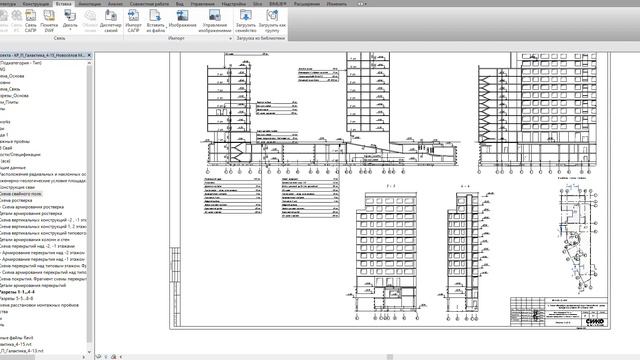
Task: Click the 'Загрузка из библиотеки' panel label
Action: (x=261, y=38)
